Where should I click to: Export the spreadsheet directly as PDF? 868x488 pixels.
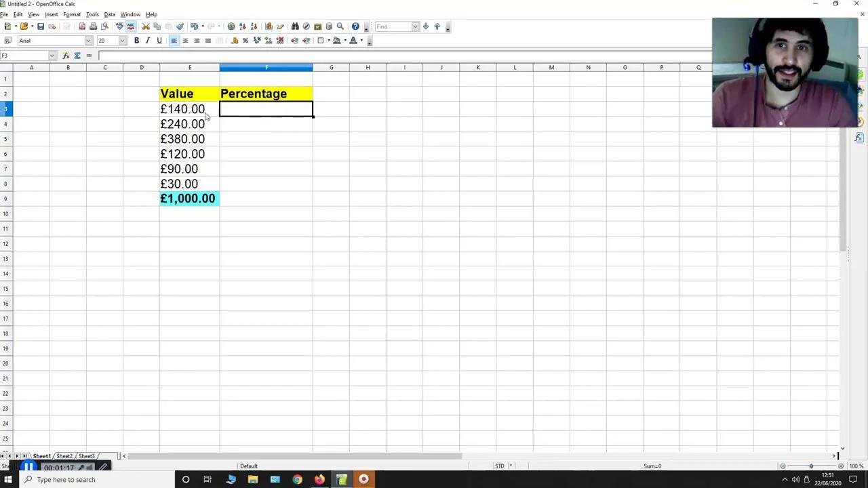(81, 26)
